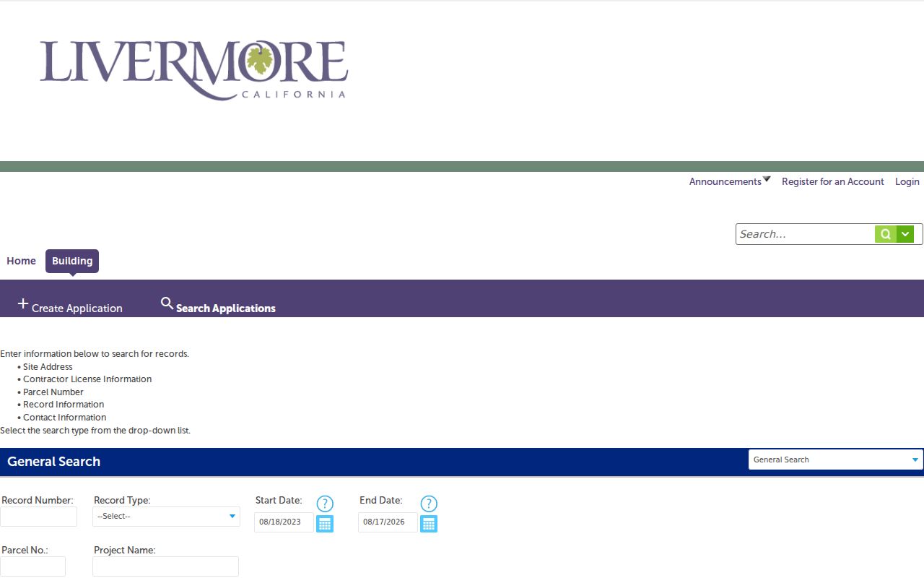This screenshot has height=578, width=924.
Task: Click the Record Information bullet text
Action: pyautogui.click(x=64, y=405)
